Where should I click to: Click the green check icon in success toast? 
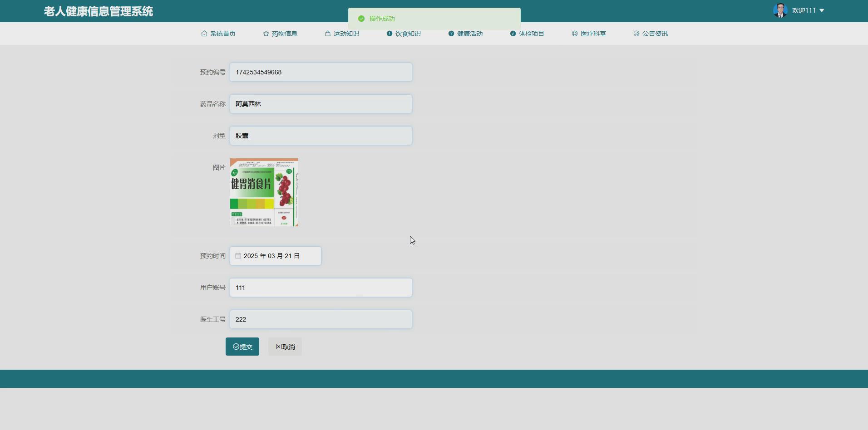[x=361, y=19]
